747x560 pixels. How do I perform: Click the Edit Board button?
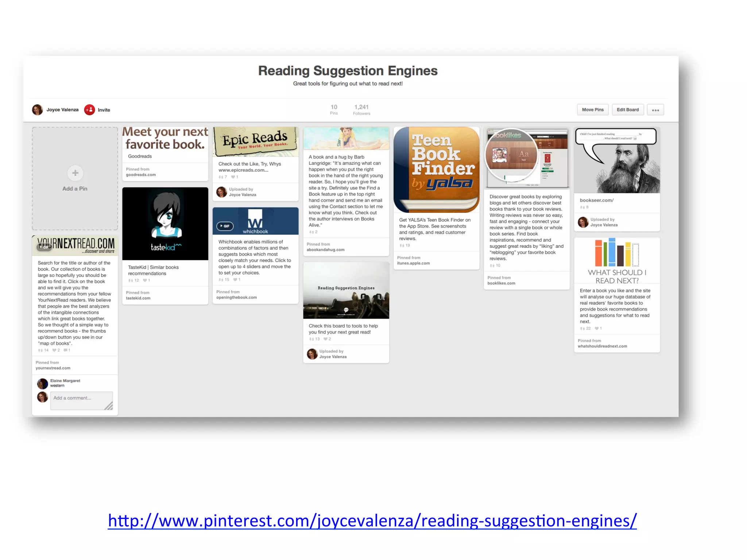(x=627, y=110)
